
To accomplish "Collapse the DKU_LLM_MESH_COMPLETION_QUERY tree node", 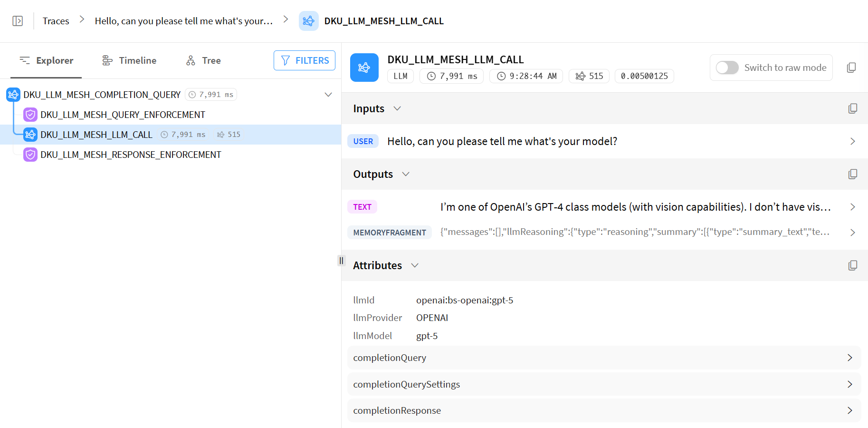I will (x=328, y=95).
